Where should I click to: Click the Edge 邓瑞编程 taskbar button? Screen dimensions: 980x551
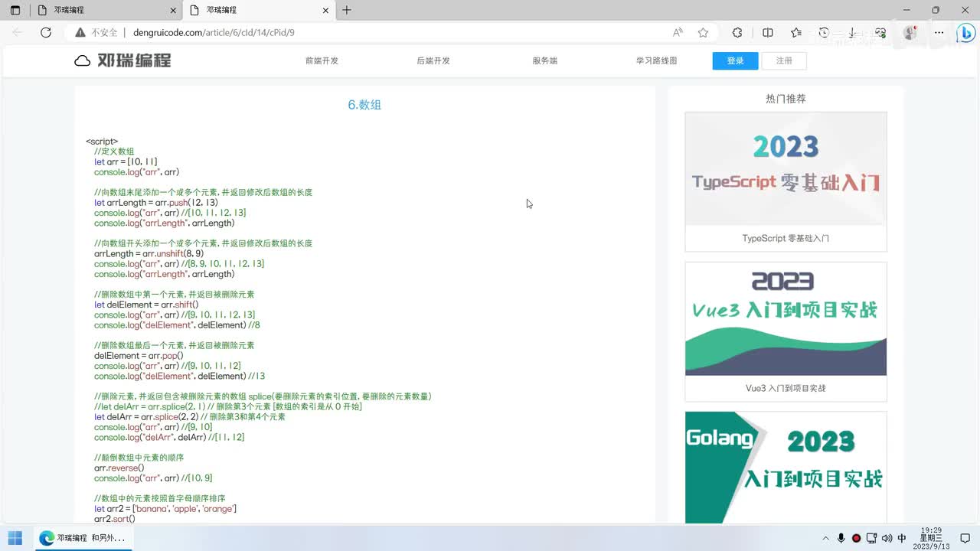pos(82,538)
